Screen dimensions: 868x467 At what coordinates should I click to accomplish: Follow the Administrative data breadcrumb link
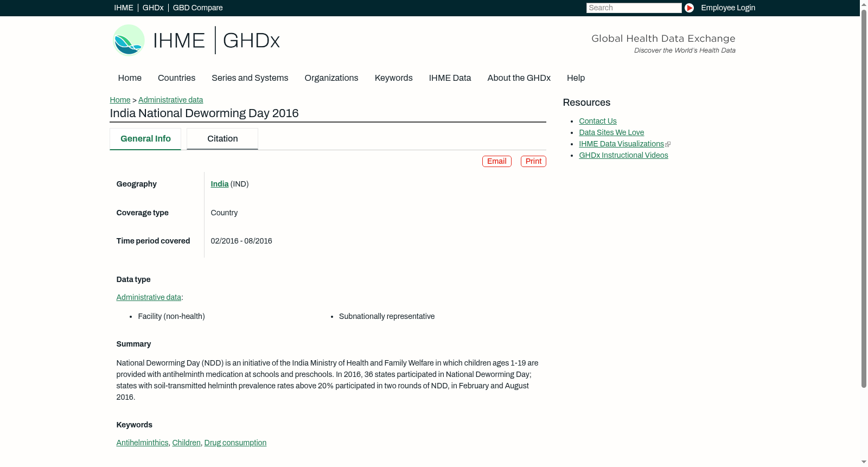coord(170,100)
